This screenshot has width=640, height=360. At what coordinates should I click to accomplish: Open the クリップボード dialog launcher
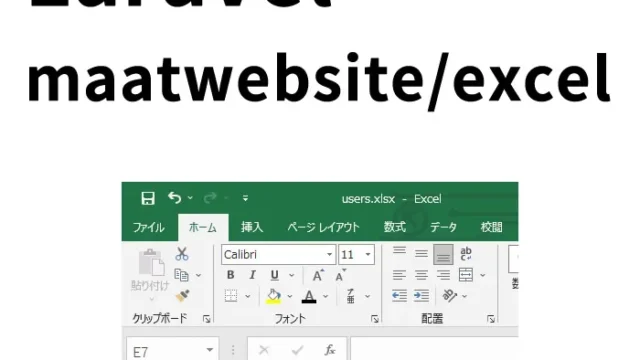tap(207, 319)
